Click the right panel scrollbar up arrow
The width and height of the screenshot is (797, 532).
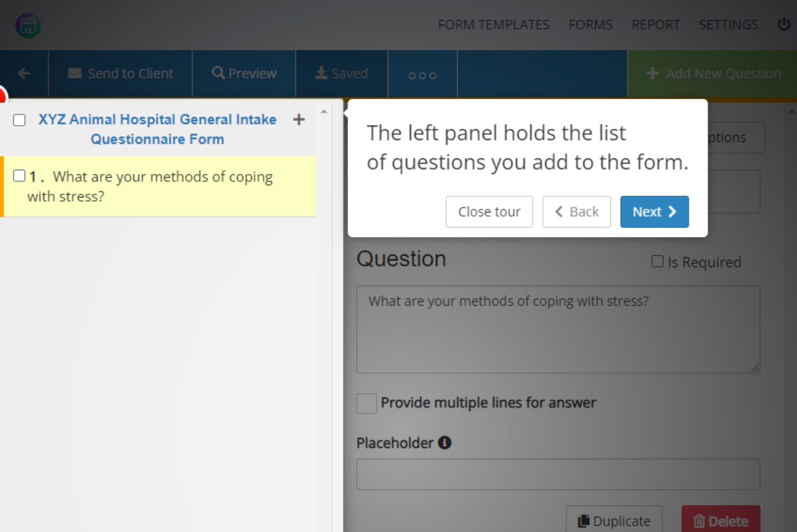pyautogui.click(x=792, y=110)
